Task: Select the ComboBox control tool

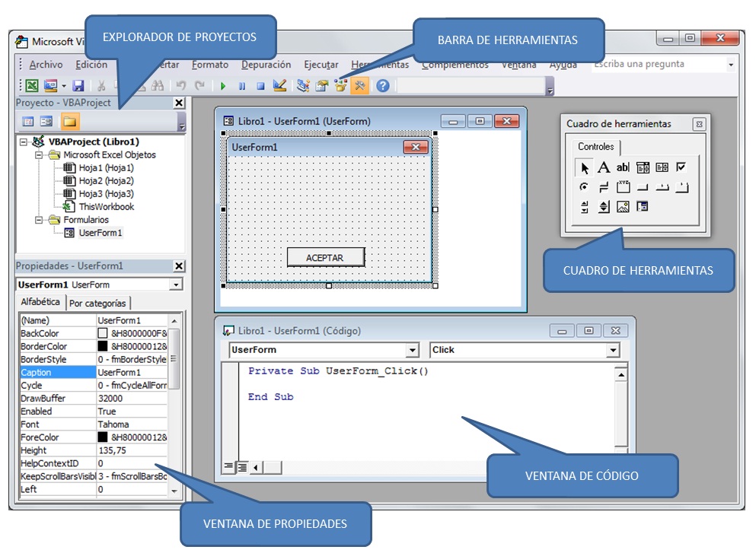Action: coord(643,167)
